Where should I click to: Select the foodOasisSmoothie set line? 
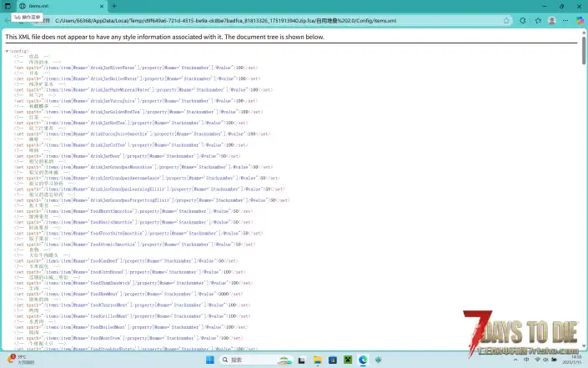133,222
